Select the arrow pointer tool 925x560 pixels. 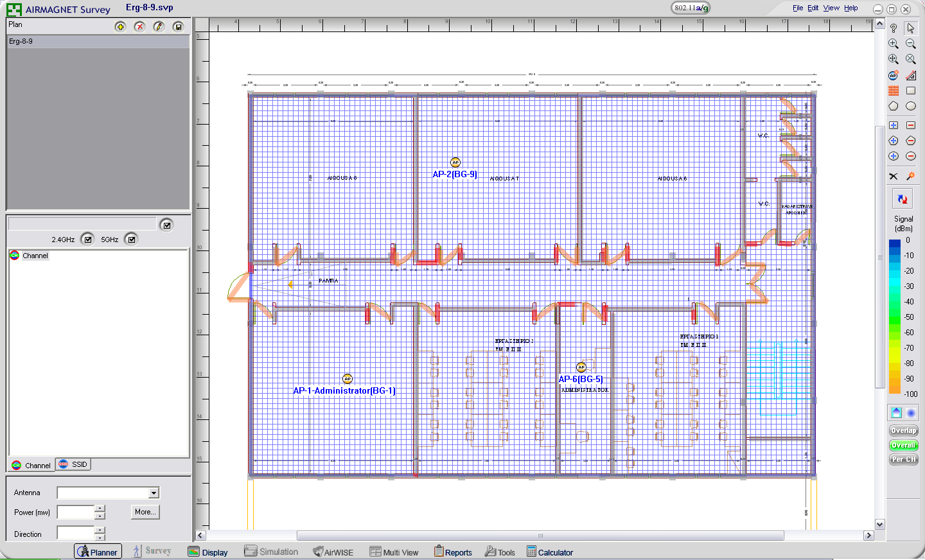click(911, 28)
